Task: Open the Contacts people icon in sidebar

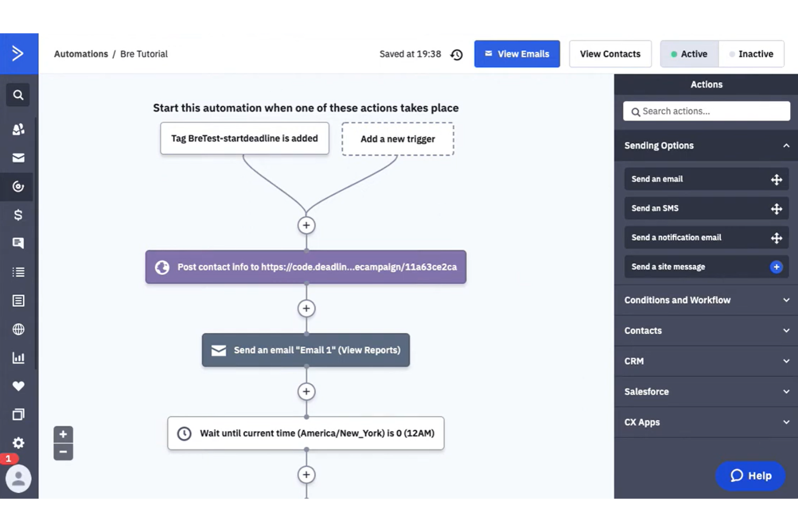Action: click(18, 129)
